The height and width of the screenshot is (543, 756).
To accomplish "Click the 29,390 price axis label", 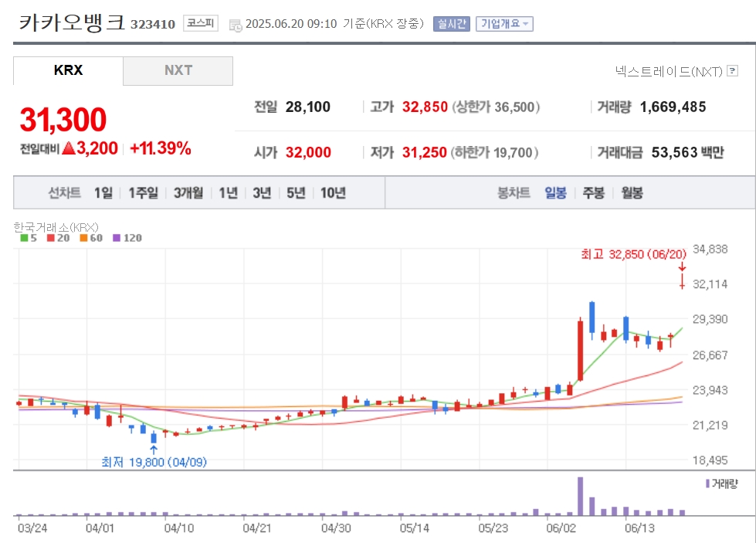I will pyautogui.click(x=710, y=319).
